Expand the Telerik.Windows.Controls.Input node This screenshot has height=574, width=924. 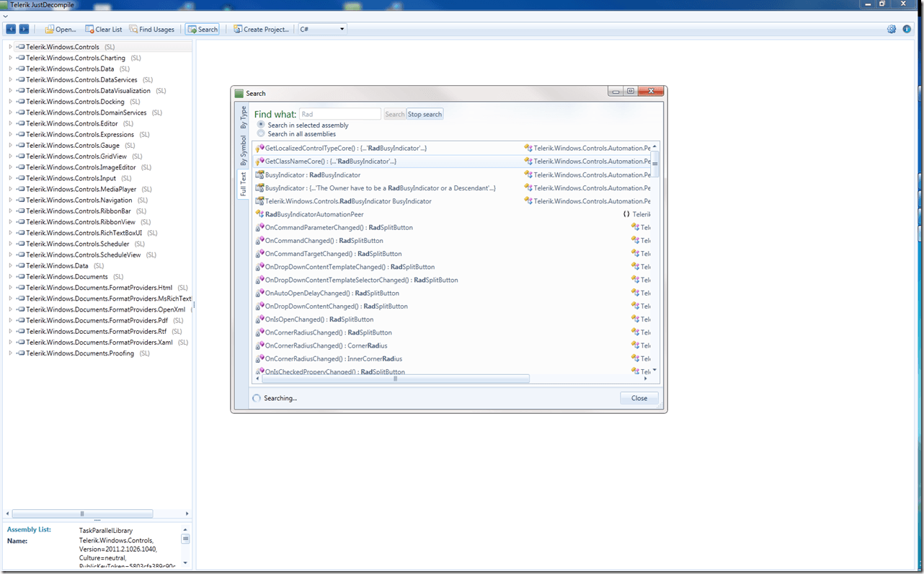tap(10, 178)
